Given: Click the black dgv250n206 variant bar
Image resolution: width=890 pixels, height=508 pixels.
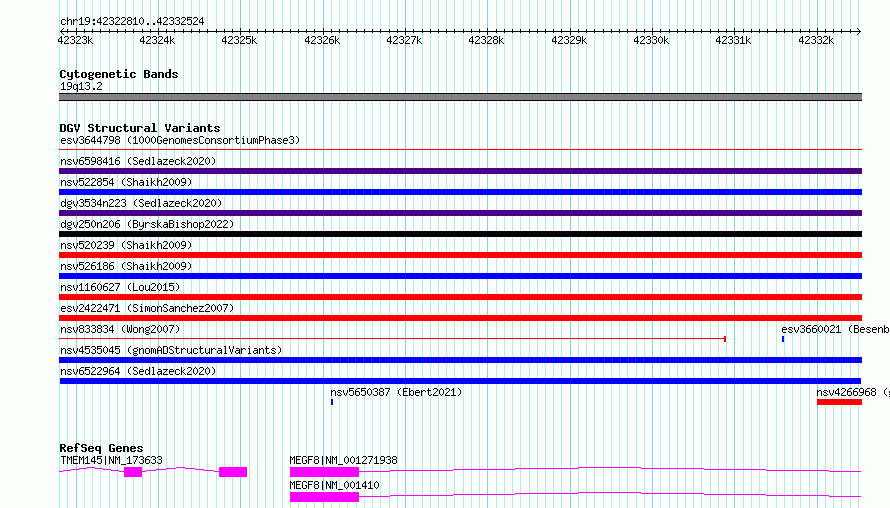Looking at the screenshot, I should 460,234.
